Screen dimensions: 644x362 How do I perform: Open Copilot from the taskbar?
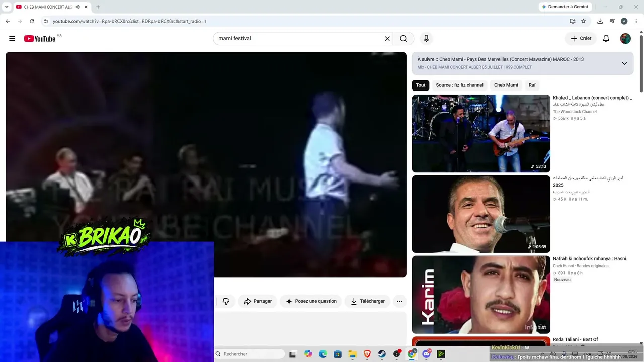click(x=308, y=354)
